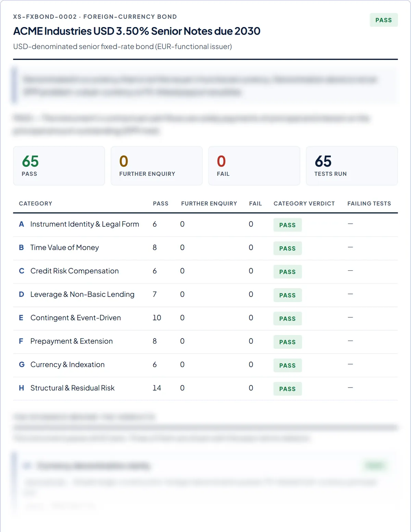The width and height of the screenshot is (411, 532).
Task: Click the letter G category icon
Action: 22,364
